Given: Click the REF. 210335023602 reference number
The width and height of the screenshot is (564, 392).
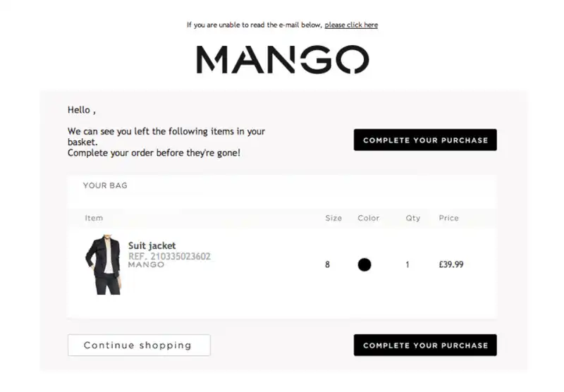Looking at the screenshot, I should click(169, 257).
